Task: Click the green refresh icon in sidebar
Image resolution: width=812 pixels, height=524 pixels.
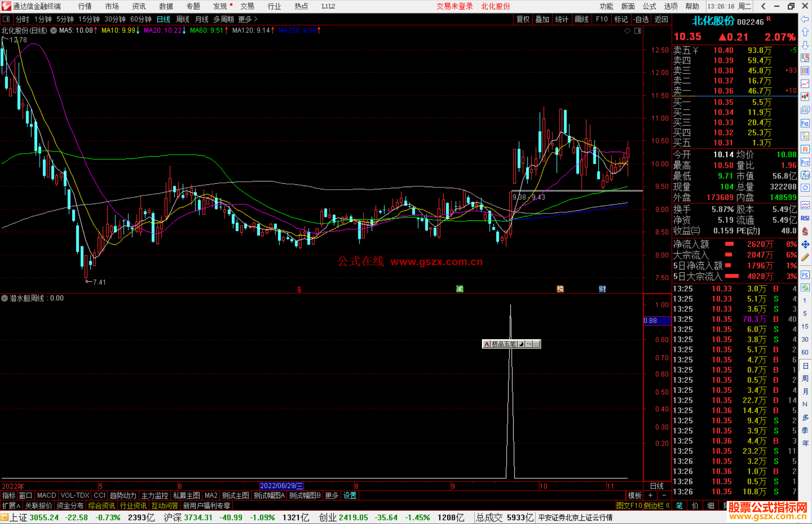Action: coord(805,288)
